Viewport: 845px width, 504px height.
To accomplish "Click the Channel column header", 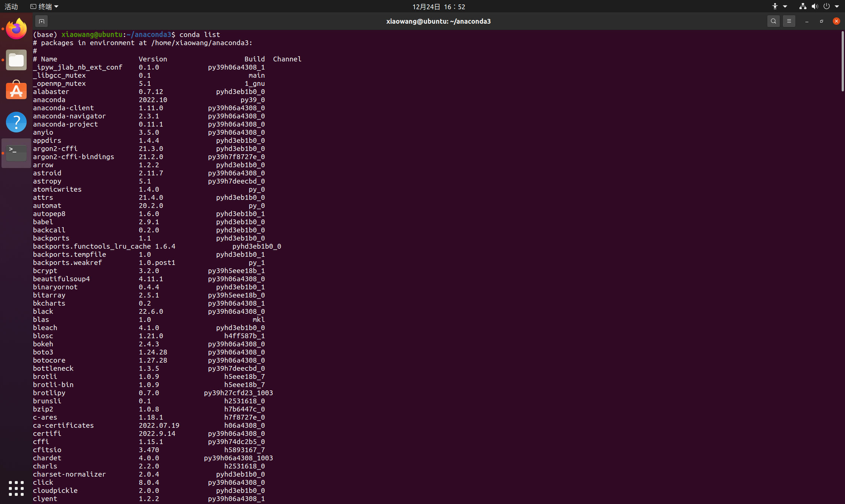I will pos(287,59).
